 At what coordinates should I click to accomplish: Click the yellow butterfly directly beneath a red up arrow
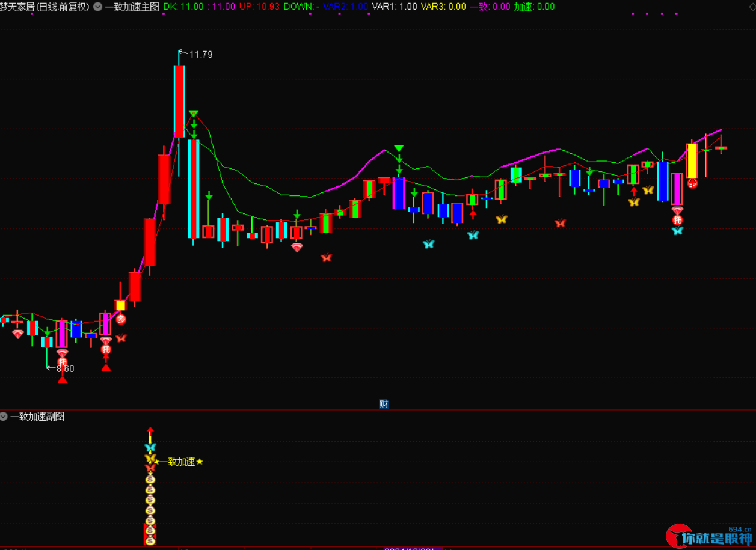click(x=633, y=202)
